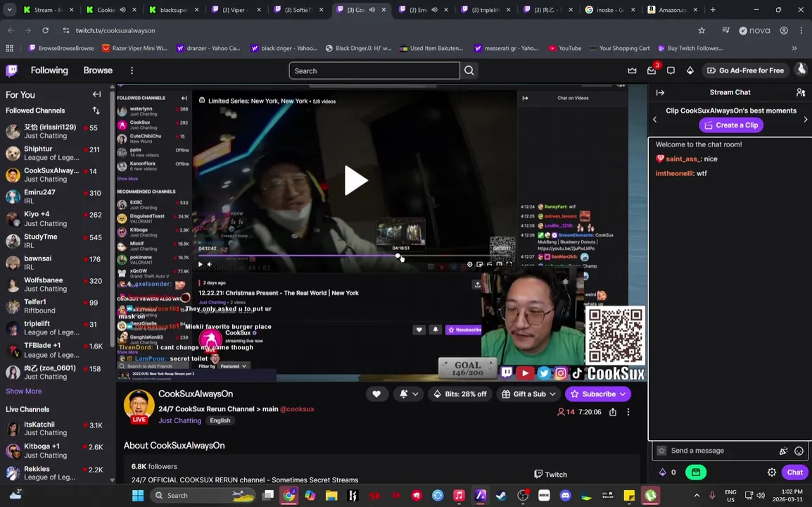
Task: Open Twitch inbox notifications with 3 badge
Action: tap(652, 70)
